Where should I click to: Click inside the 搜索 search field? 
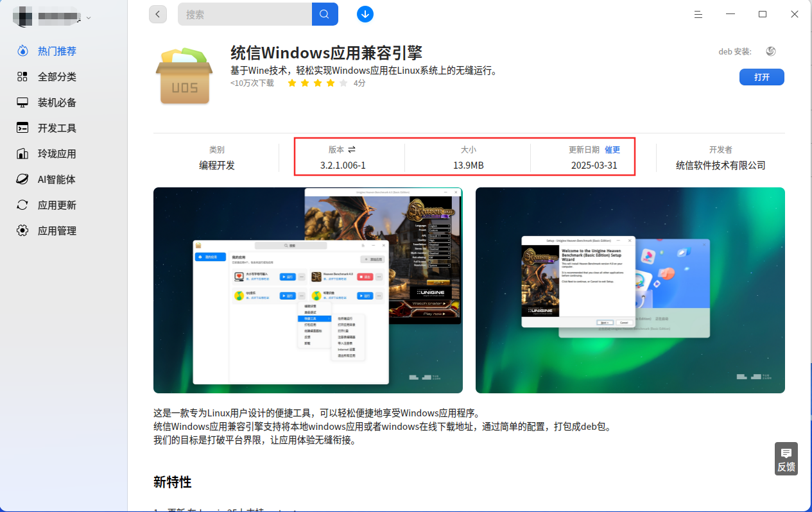[x=245, y=14]
